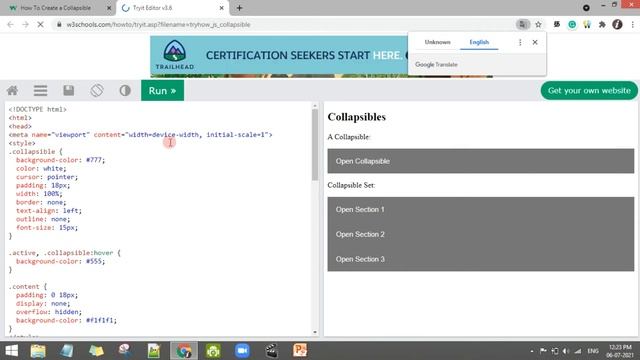The width and height of the screenshot is (640, 360).
Task: Click the 'display: none;' code line
Action: click(43, 303)
